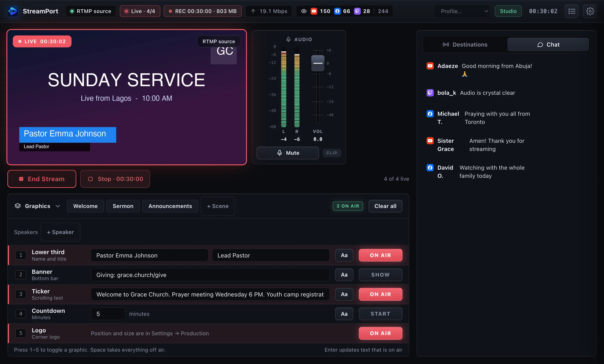Click the Twitch viewers icon showing 28
Viewport: 604px width, 364px height.
tap(357, 11)
